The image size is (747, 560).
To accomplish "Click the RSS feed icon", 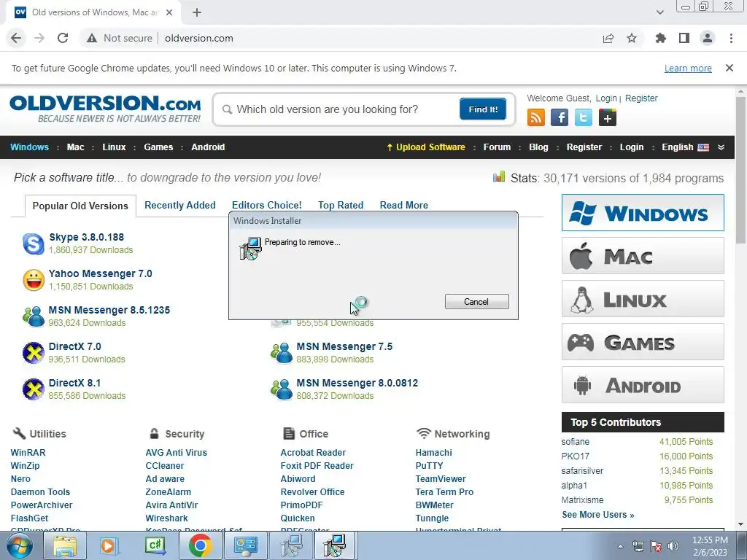I will (536, 117).
